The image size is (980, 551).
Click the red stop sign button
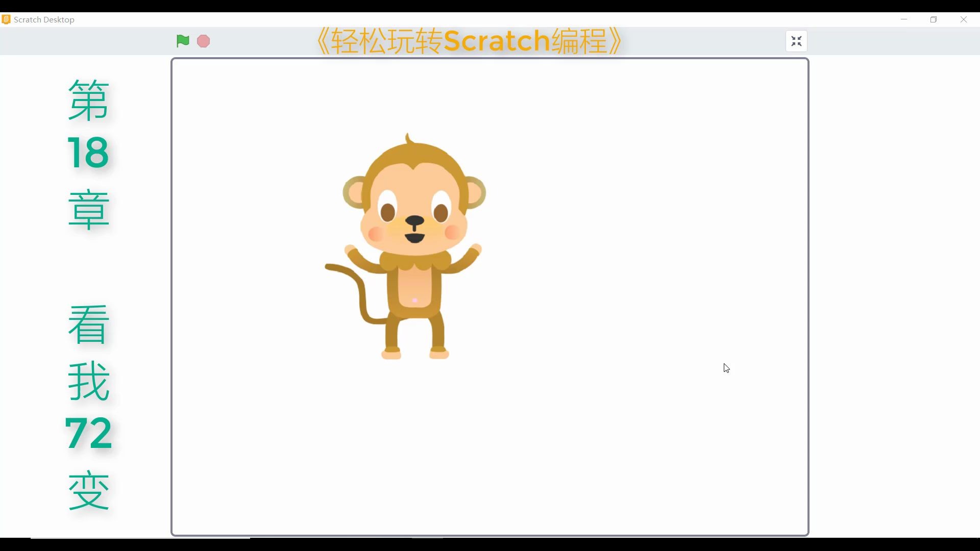point(204,41)
